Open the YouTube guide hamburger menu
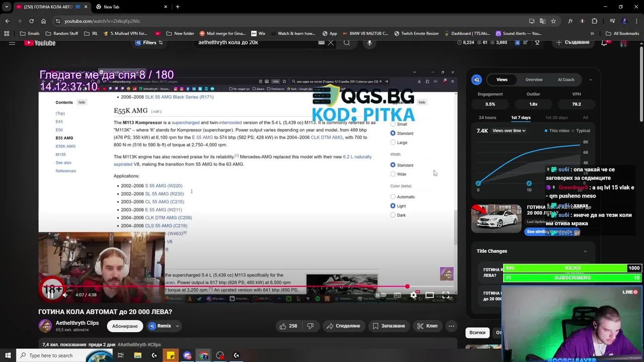This screenshot has height=362, width=644. point(12,43)
